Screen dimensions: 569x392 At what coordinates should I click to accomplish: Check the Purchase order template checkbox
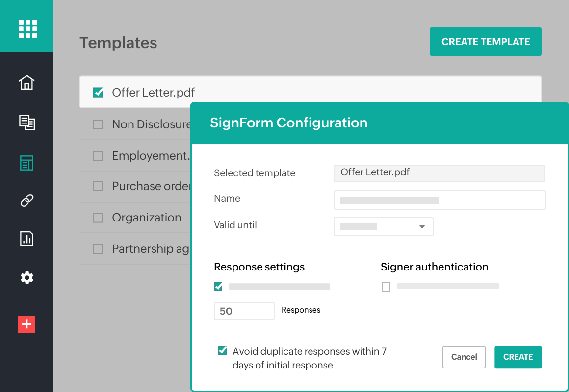click(98, 187)
